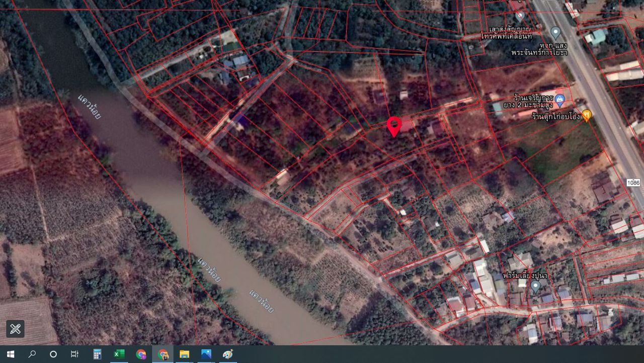Open Chrome with purple profile badge

pyautogui.click(x=141, y=354)
